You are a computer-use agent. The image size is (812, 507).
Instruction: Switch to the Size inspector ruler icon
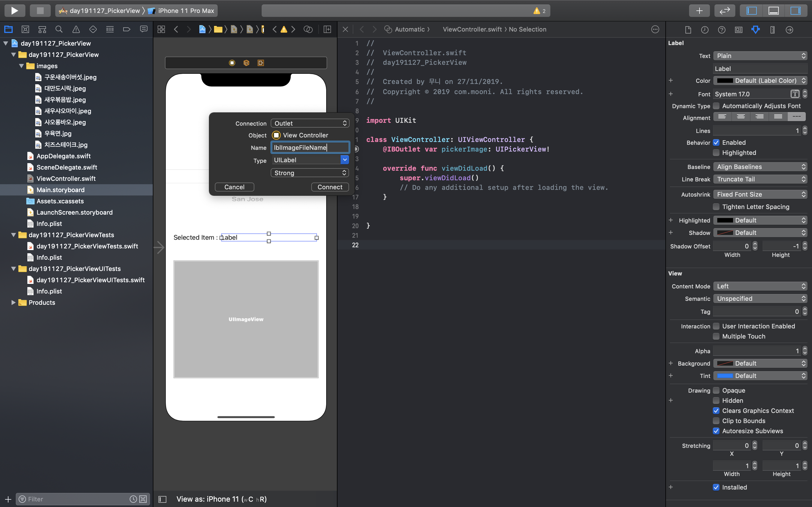[x=773, y=30]
